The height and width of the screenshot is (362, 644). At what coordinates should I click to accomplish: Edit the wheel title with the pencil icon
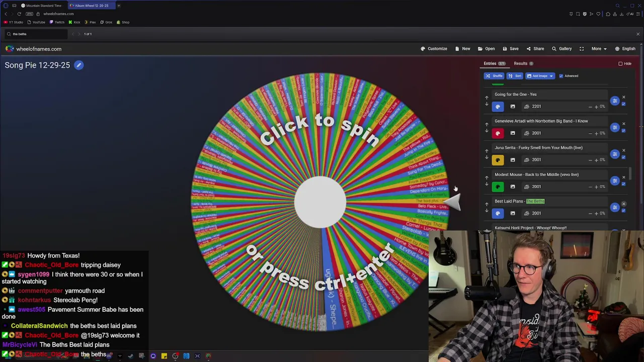click(x=79, y=65)
